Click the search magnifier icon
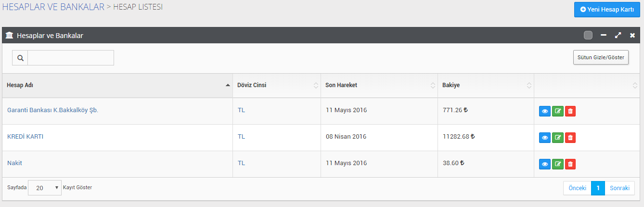The image size is (644, 207). (20, 58)
